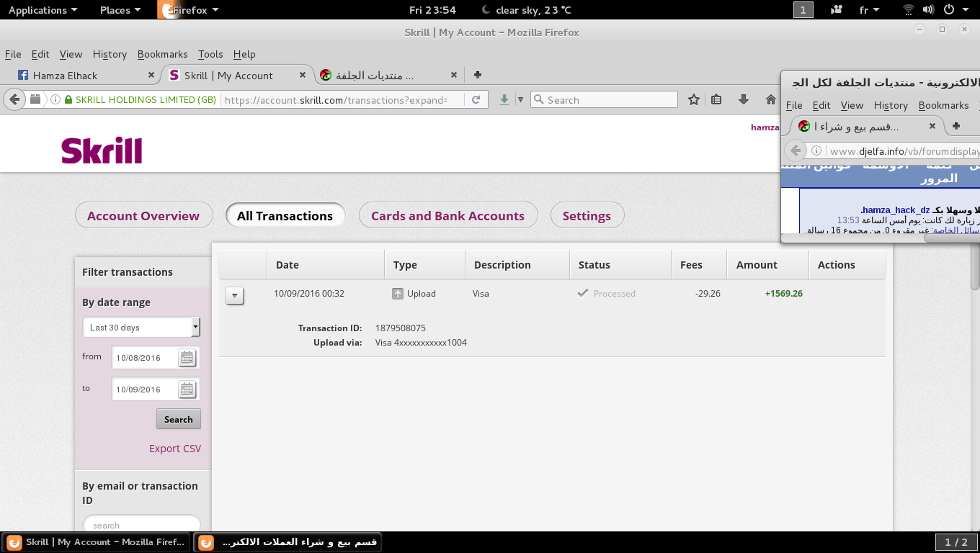Screen dimensions: 980x553
Task: Click the Export CSV link
Action: tap(175, 448)
